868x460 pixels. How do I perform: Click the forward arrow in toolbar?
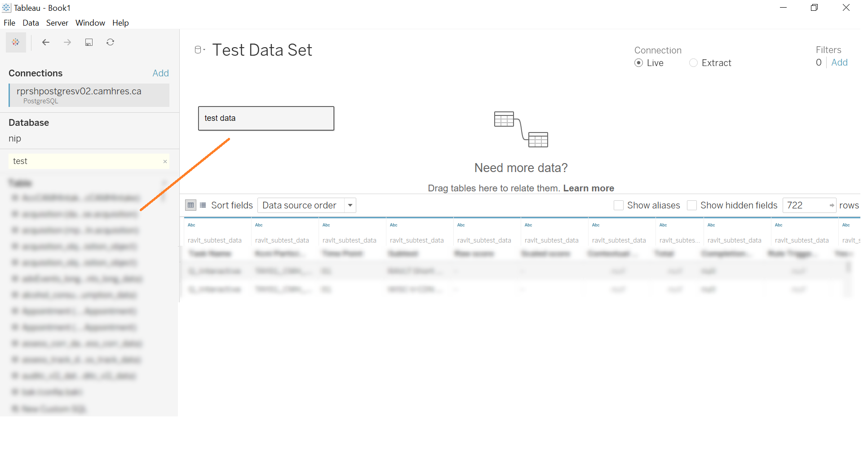coord(67,42)
